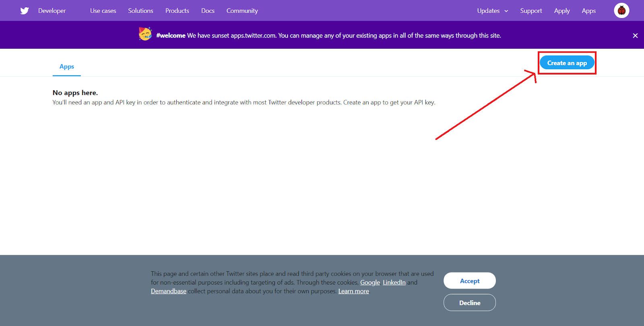Click the Developer home link
The width and height of the screenshot is (644, 326).
(x=52, y=11)
